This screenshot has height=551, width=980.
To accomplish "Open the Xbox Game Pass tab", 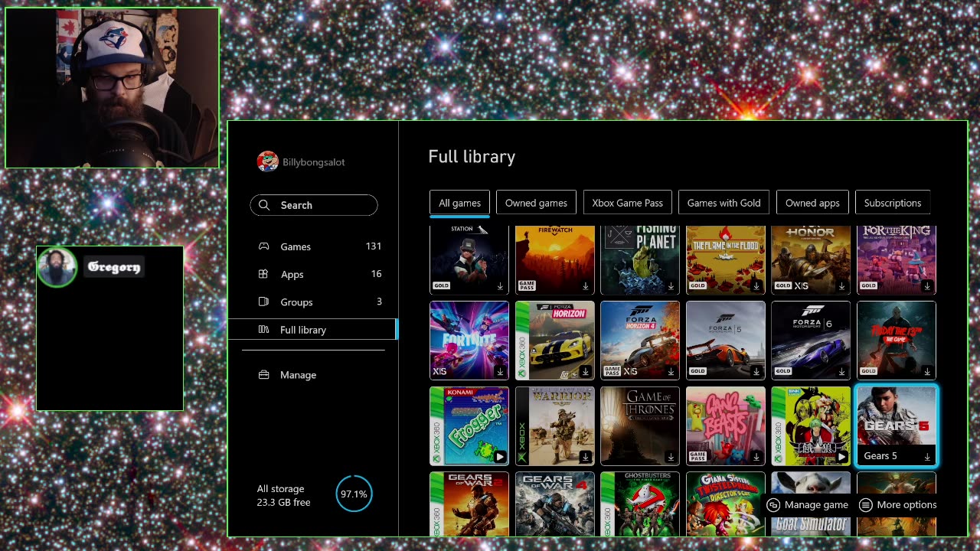I will click(x=627, y=203).
